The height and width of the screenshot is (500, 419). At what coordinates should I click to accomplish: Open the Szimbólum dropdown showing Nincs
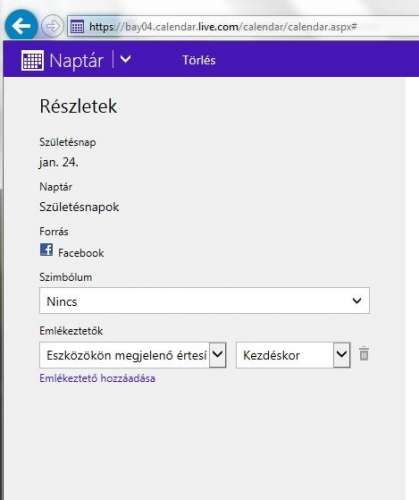(204, 301)
